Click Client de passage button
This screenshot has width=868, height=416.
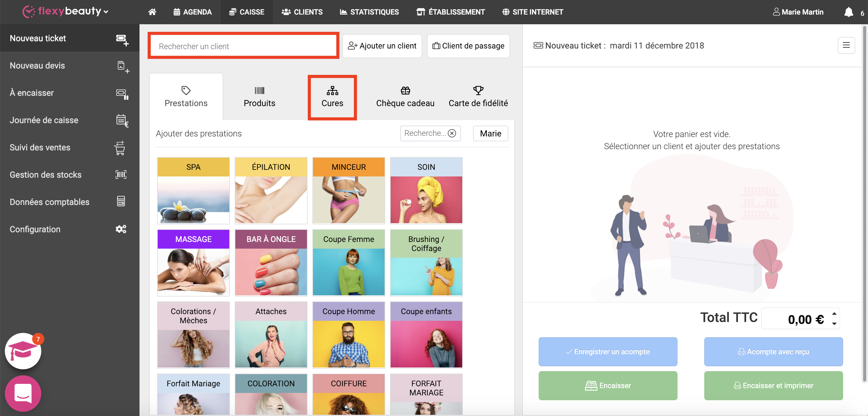(x=468, y=46)
